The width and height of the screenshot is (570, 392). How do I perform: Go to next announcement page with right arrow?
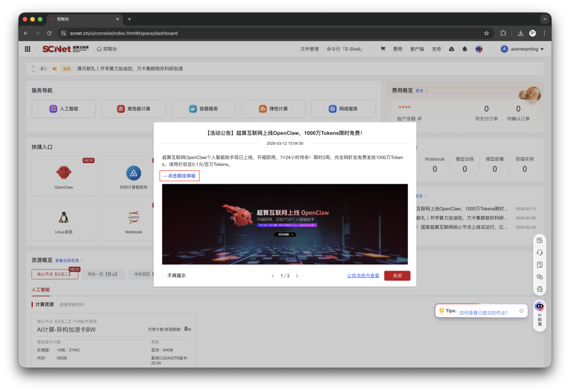tap(297, 275)
